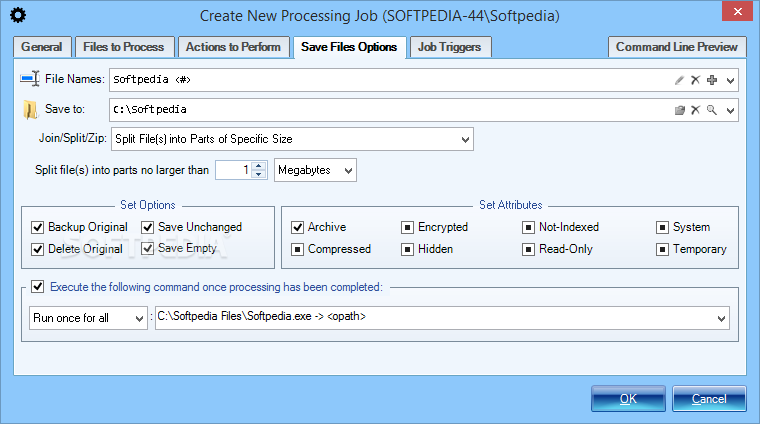Toggle Encrypted attribute checkbox
760x424 pixels.
point(407,227)
